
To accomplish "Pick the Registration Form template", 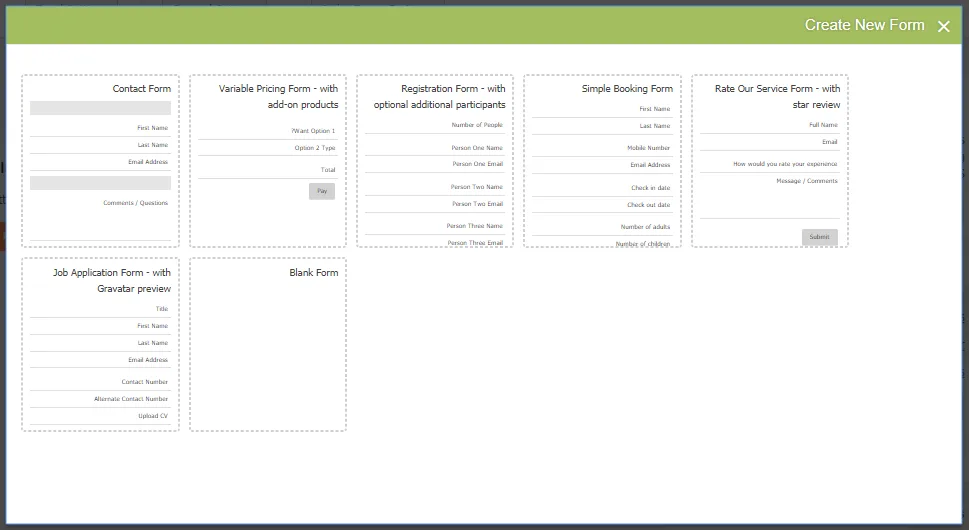I will point(435,161).
